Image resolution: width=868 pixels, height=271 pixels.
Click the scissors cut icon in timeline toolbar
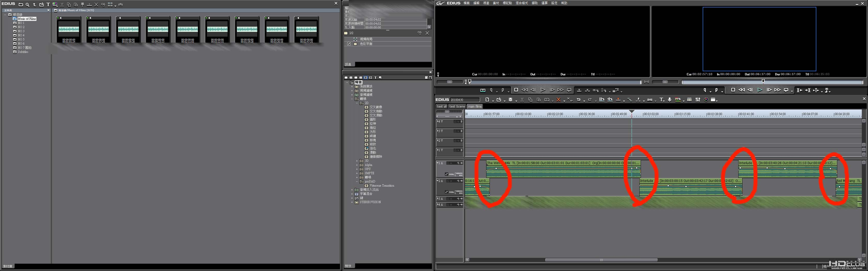click(522, 100)
